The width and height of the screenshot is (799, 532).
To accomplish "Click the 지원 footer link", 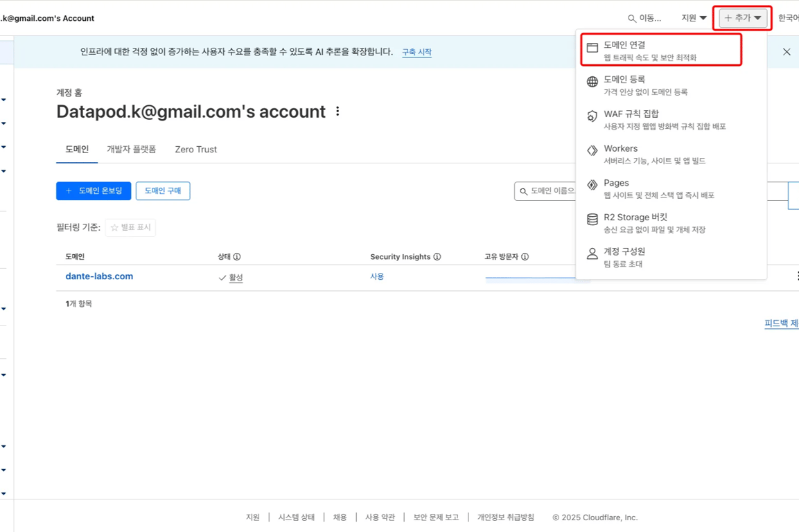I will point(253,517).
